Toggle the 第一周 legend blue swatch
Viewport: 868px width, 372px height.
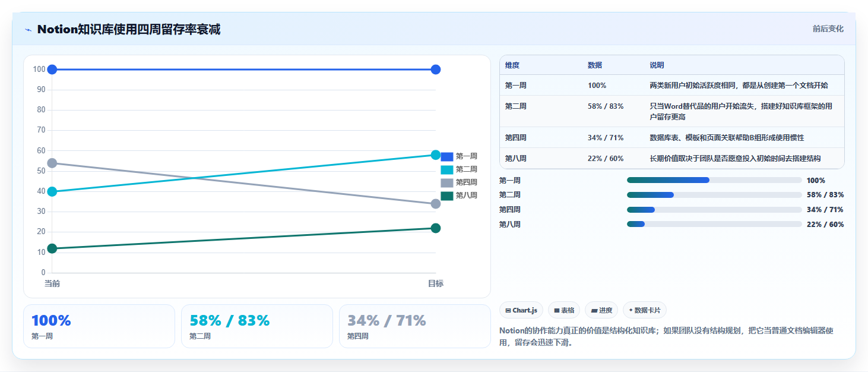(x=446, y=156)
